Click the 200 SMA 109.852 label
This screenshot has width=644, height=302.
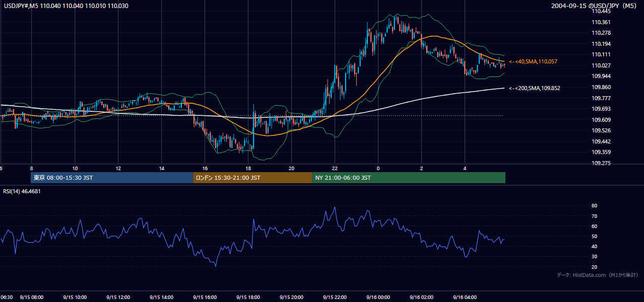coord(535,88)
